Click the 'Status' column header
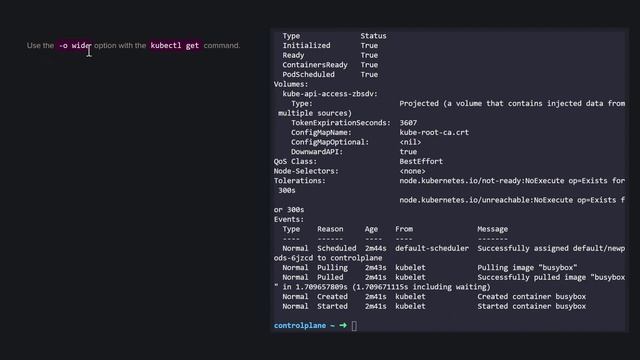The image size is (640, 360). [373, 36]
